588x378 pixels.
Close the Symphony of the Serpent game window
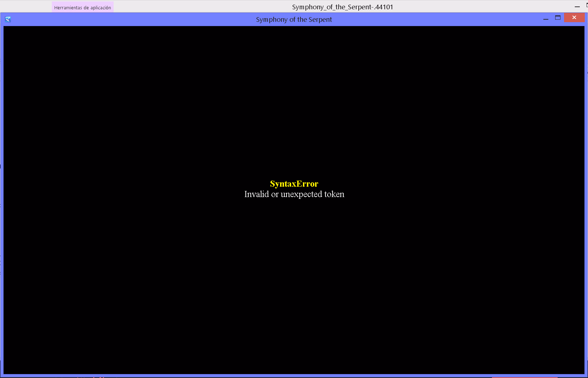click(574, 18)
